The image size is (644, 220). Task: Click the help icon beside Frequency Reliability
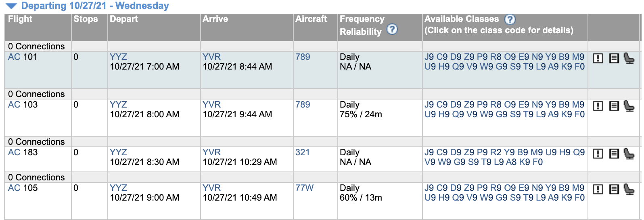392,30
